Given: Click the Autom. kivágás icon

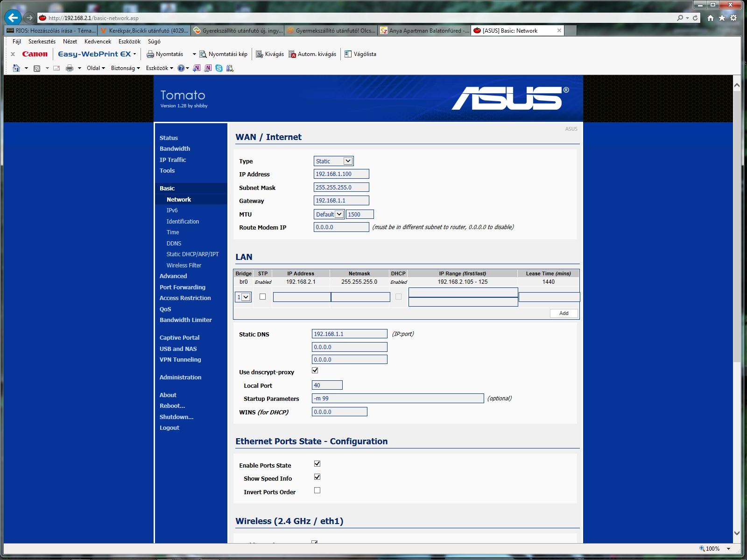Looking at the screenshot, I should pos(292,54).
